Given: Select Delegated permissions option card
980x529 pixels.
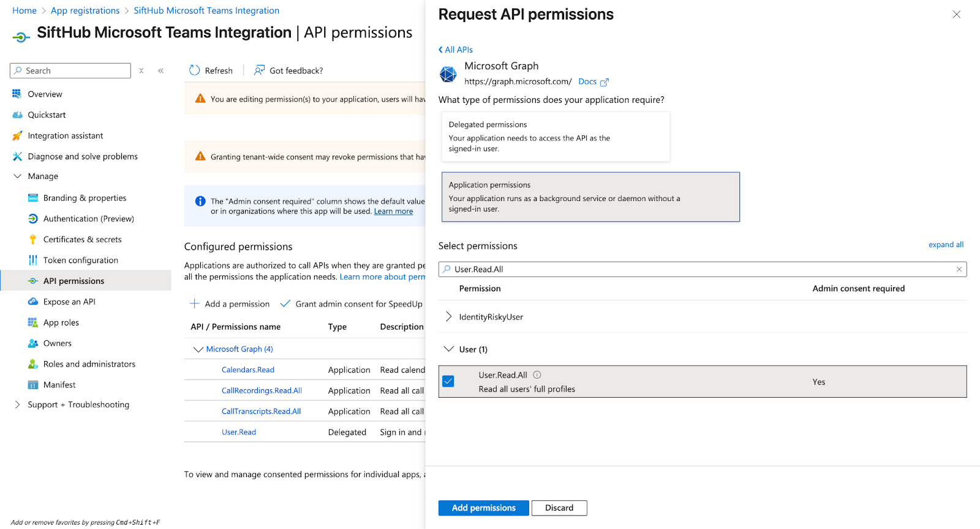Looking at the screenshot, I should point(555,137).
